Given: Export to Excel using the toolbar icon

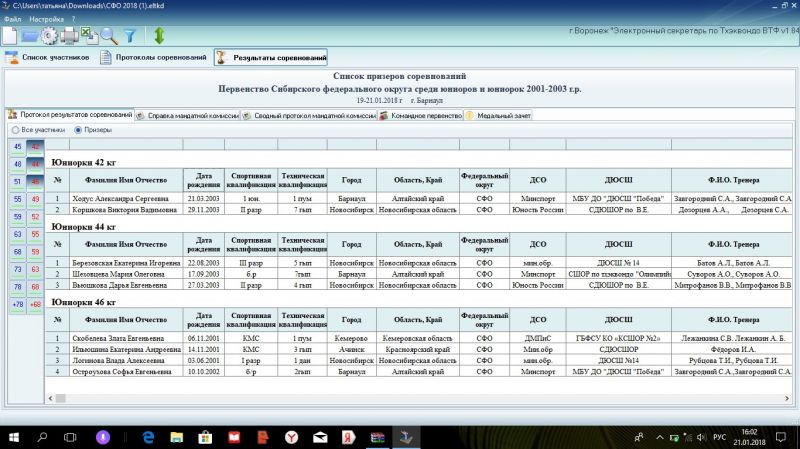Looking at the screenshot, I should point(88,36).
